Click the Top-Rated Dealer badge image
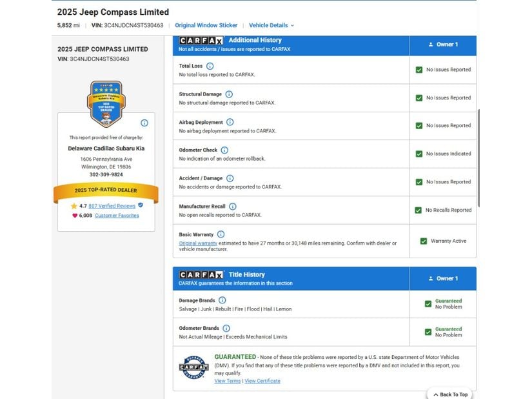 [x=106, y=104]
